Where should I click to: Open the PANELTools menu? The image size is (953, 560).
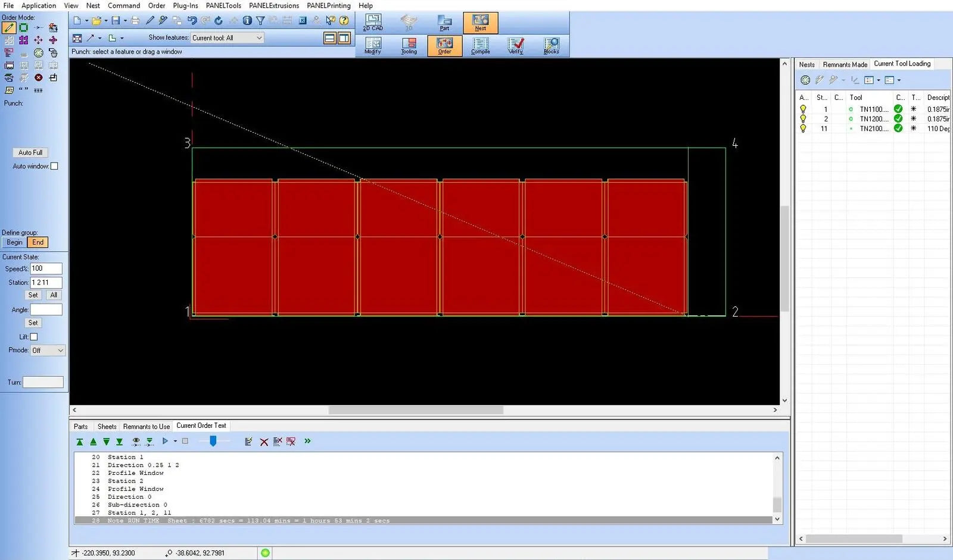pyautogui.click(x=223, y=5)
